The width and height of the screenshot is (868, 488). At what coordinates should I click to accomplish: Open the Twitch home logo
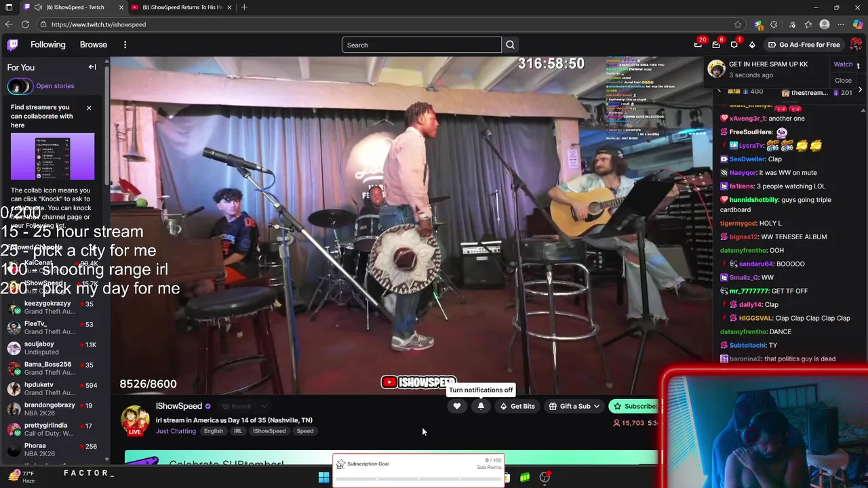click(x=13, y=45)
